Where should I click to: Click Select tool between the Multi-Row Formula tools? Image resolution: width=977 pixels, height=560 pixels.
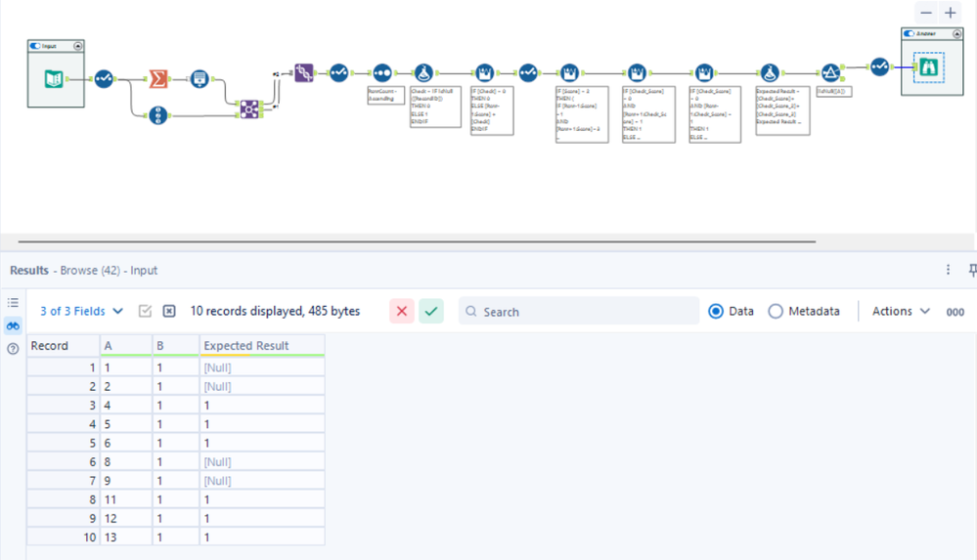coord(528,73)
